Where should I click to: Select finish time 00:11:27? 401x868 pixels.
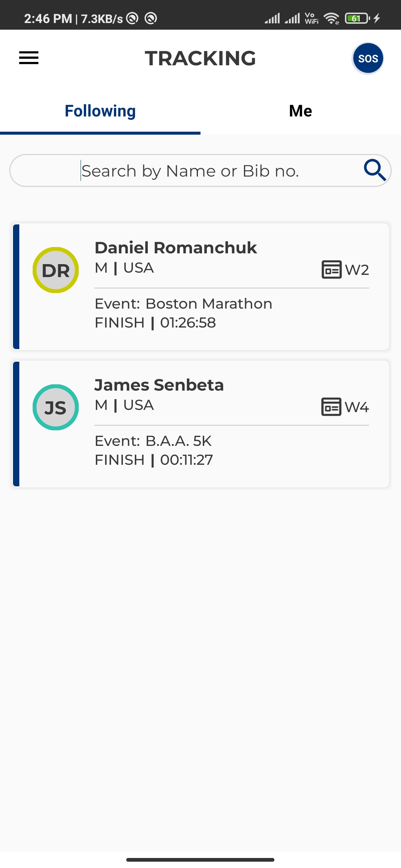(x=186, y=460)
